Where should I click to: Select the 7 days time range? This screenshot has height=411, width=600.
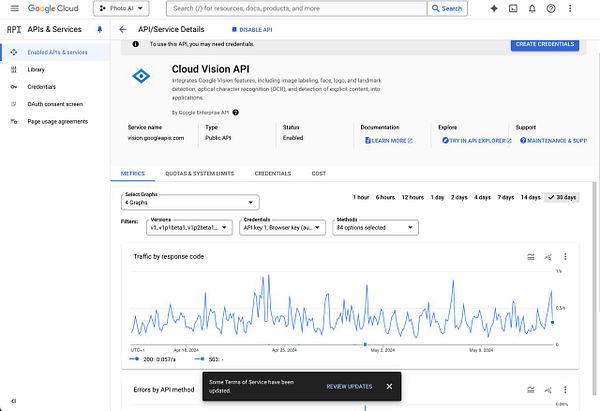[x=506, y=197]
